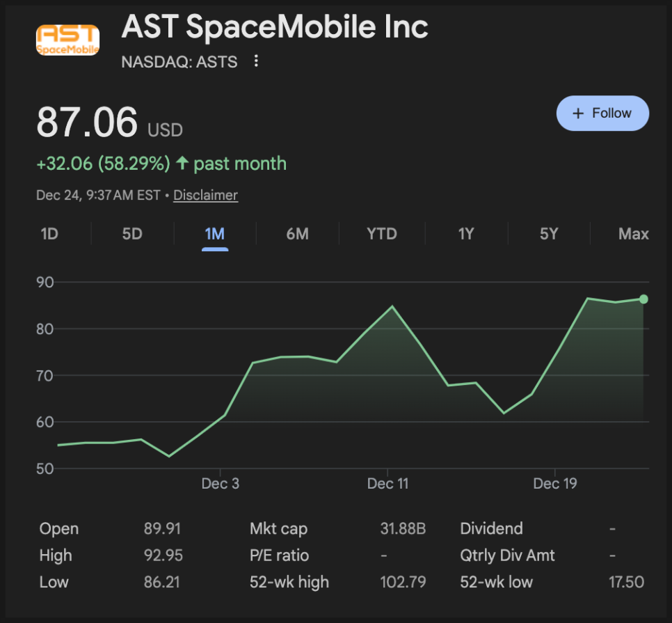Click the Dec 3 date label on axis
The image size is (672, 623).
coord(220,484)
